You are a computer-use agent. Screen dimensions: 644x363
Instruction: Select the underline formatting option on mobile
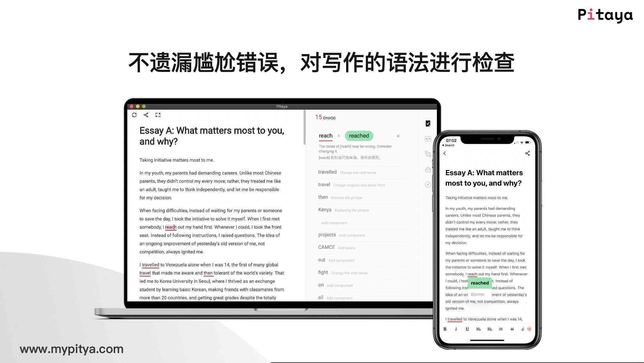[467, 329]
